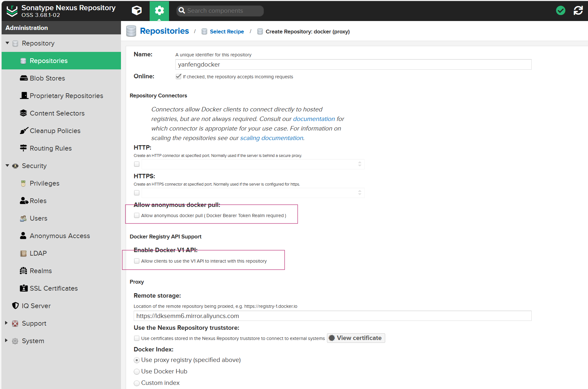588x389 pixels.
Task: Expand the Support tree section
Action: tap(6, 323)
